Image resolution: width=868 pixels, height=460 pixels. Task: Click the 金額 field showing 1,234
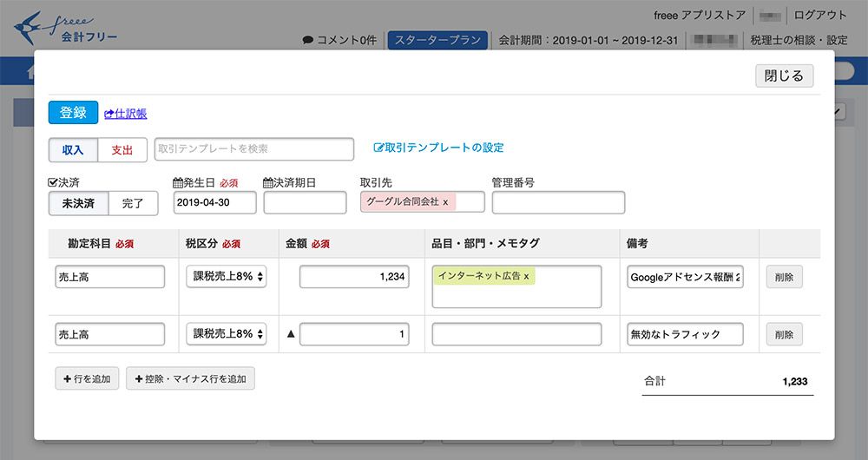(354, 277)
